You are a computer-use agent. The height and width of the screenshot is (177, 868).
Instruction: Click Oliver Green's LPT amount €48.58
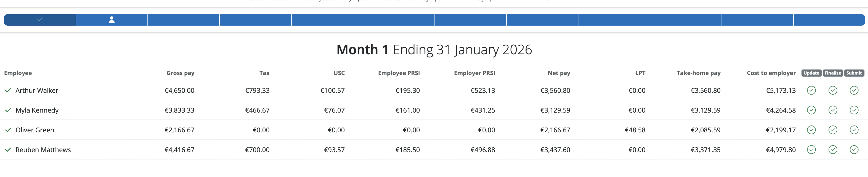(x=635, y=130)
